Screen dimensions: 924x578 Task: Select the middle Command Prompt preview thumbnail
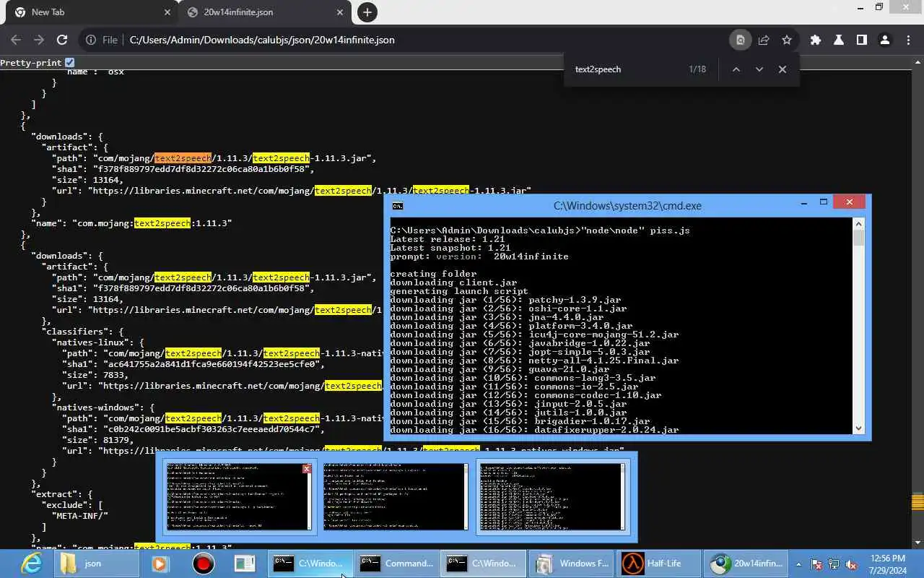(396, 497)
